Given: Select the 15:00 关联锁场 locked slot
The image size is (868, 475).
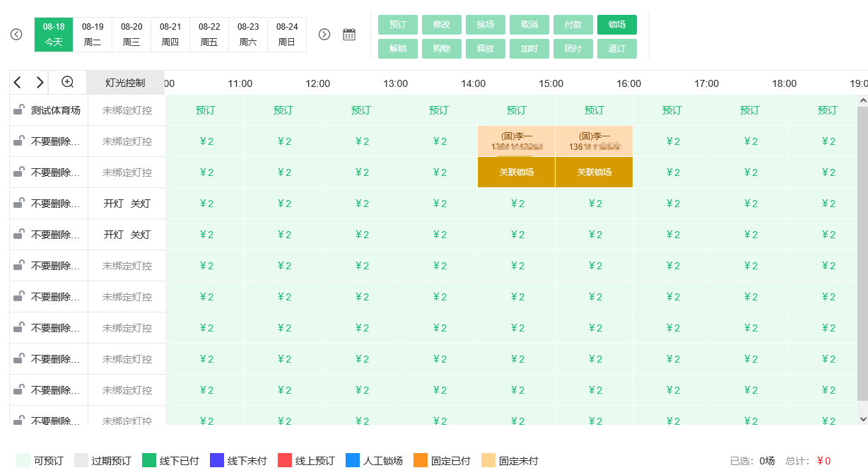Looking at the screenshot, I should click(594, 172).
